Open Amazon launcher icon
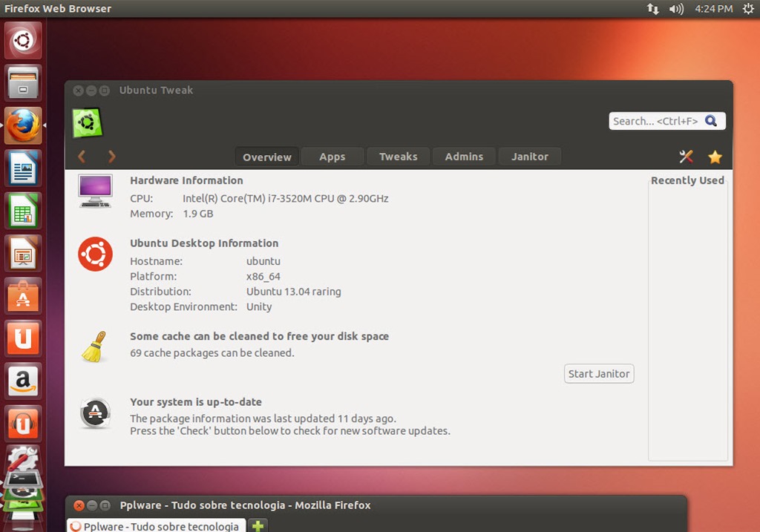Screen dimensions: 760x532 tap(23, 381)
